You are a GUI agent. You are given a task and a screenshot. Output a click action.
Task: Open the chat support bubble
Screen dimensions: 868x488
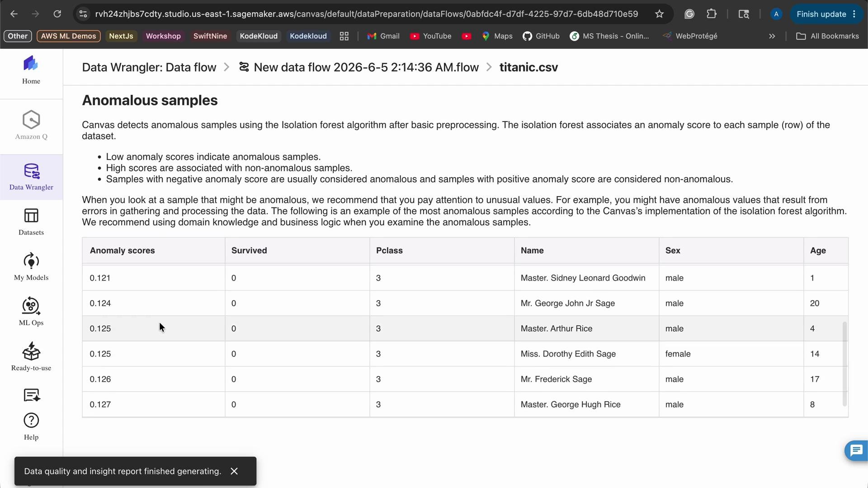[856, 450]
